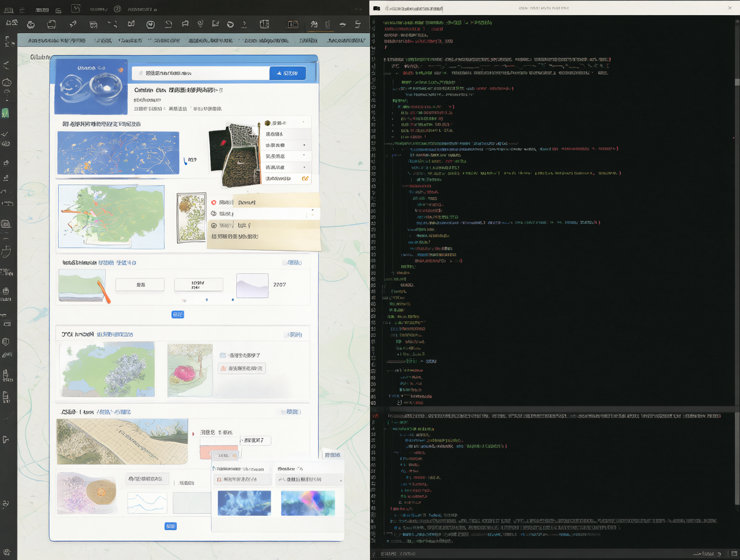Click the button with red warning icon
The height and width of the screenshot is (560, 740).
pos(242,368)
